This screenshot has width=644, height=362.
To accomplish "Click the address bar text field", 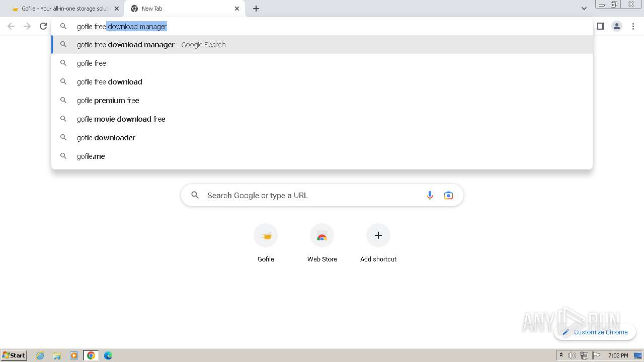I will [x=322, y=26].
